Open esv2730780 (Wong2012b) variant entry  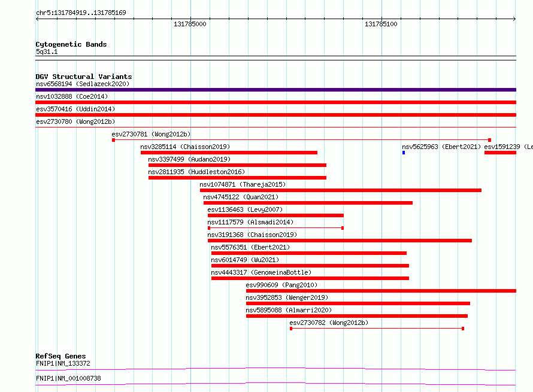click(x=75, y=121)
